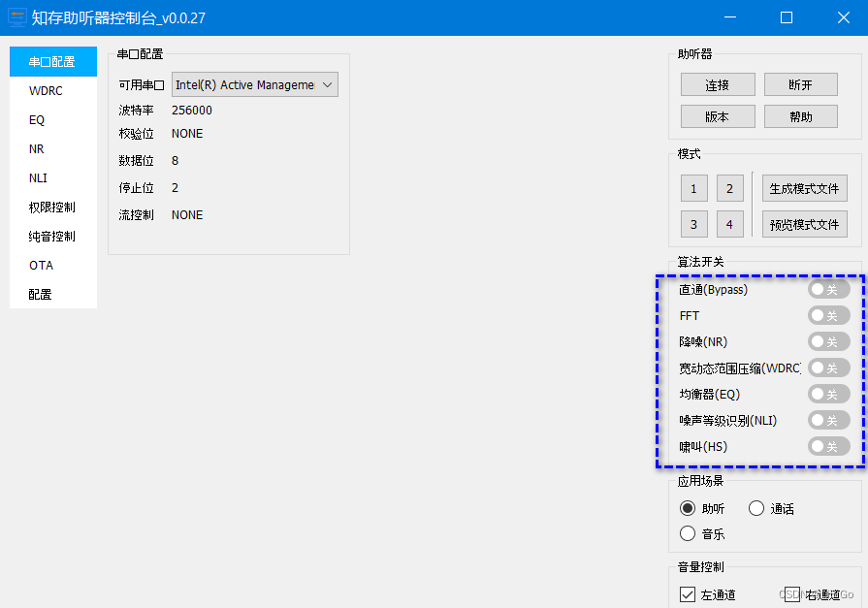This screenshot has height=608, width=868.
Task: Expand the 可用串口 combo box
Action: [x=255, y=84]
